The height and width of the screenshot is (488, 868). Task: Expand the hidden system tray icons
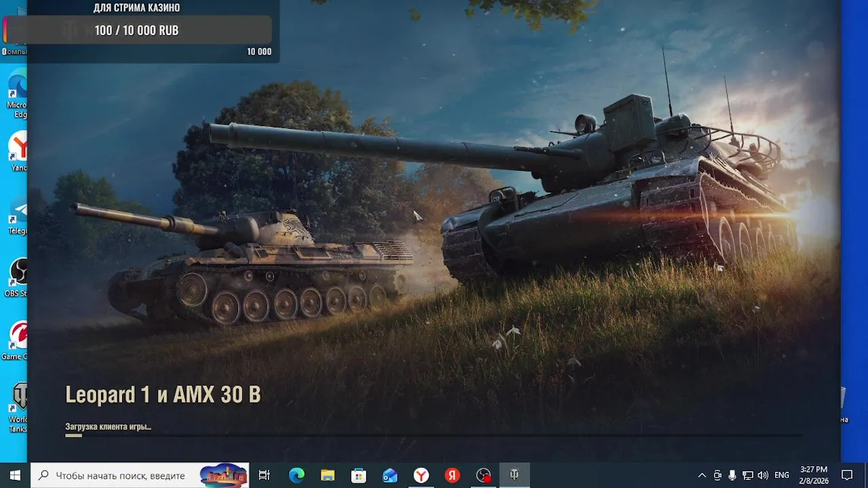[x=702, y=475]
